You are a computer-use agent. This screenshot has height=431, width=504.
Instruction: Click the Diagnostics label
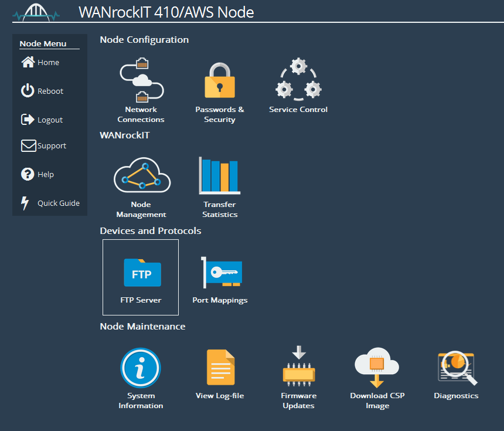coord(456,396)
